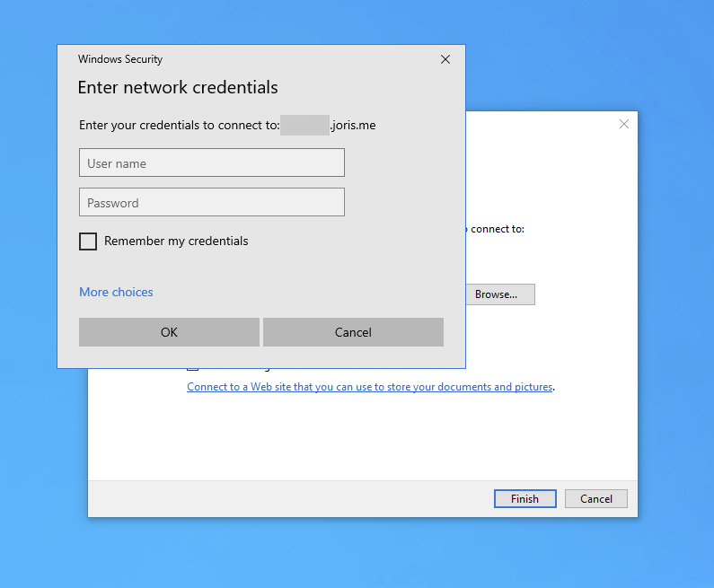Close the Windows Security dialog

pos(445,59)
